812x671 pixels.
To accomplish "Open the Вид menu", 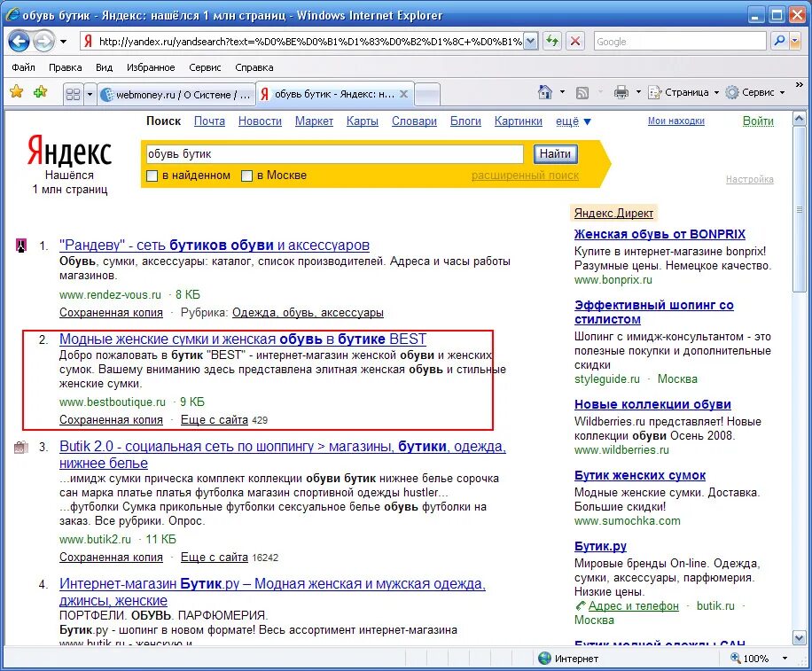I will tap(104, 67).
